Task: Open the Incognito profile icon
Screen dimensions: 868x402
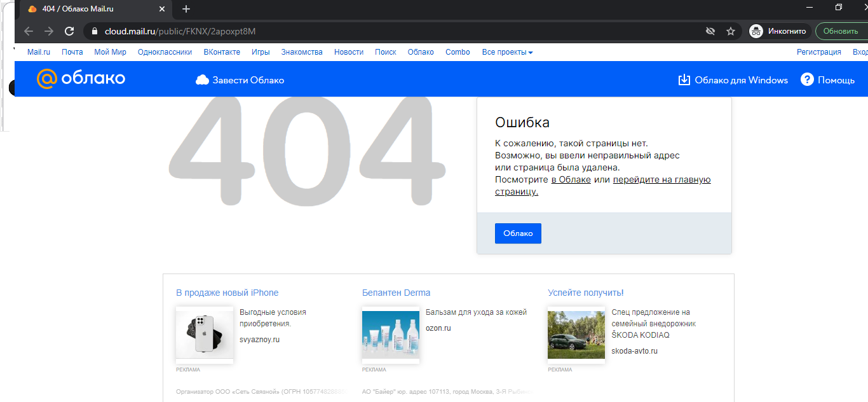Action: tap(756, 31)
